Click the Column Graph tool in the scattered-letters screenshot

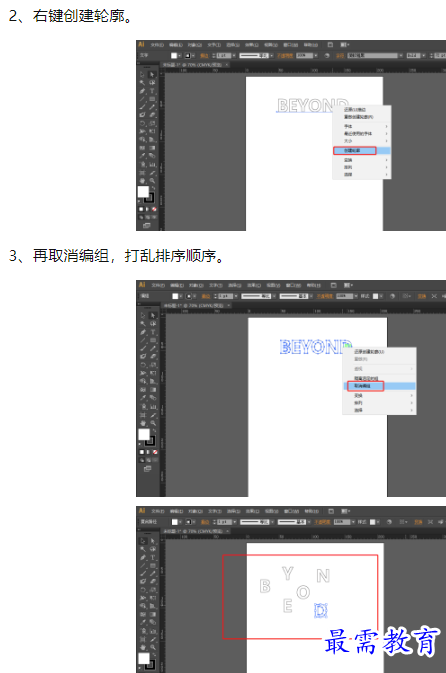(152, 631)
